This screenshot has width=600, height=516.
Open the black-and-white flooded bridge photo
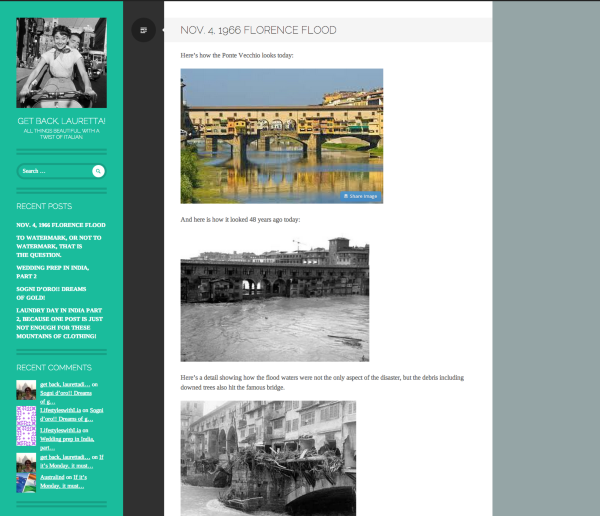coord(275,299)
